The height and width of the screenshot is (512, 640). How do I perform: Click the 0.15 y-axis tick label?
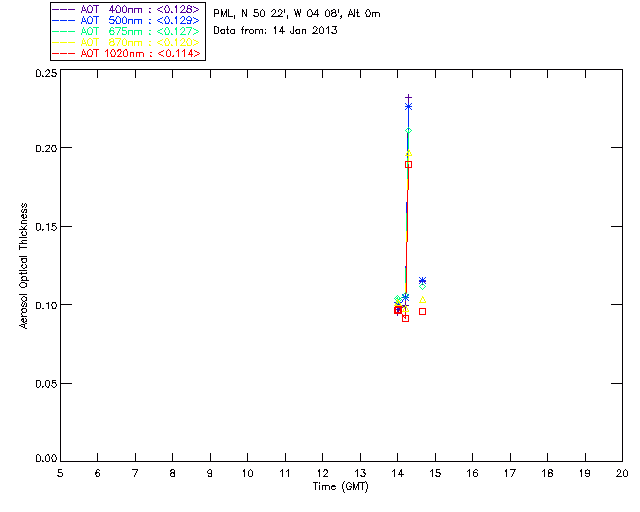46,227
